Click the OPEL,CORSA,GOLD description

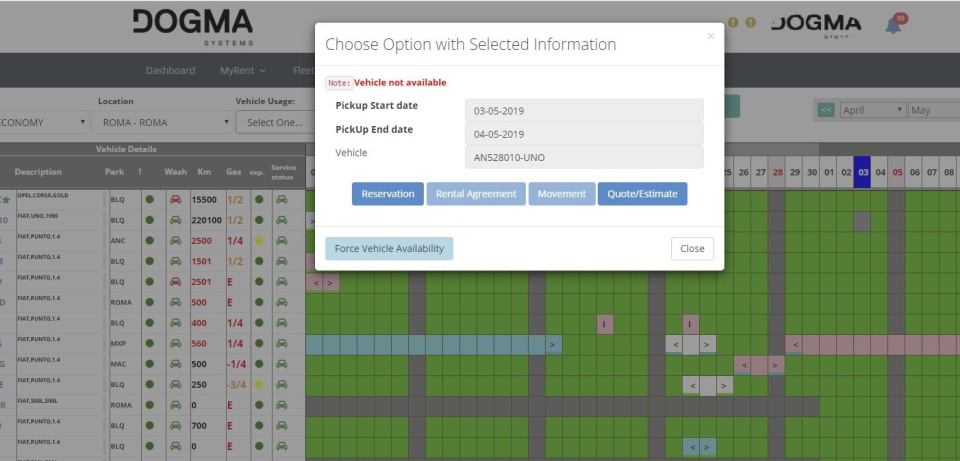click(43, 195)
